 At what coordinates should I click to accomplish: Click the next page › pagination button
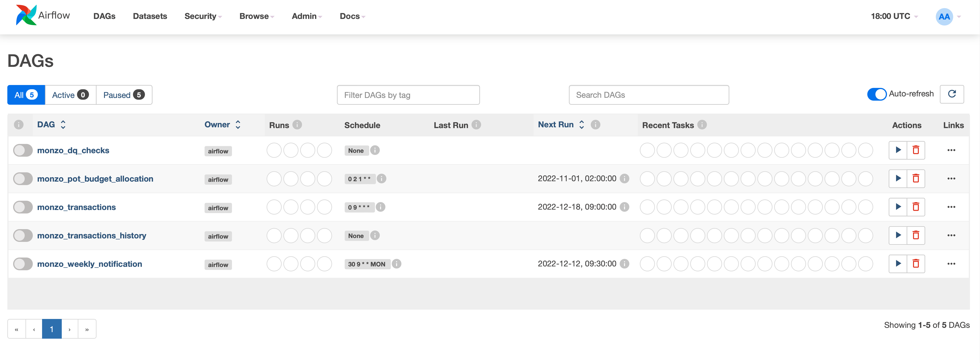pos(70,329)
